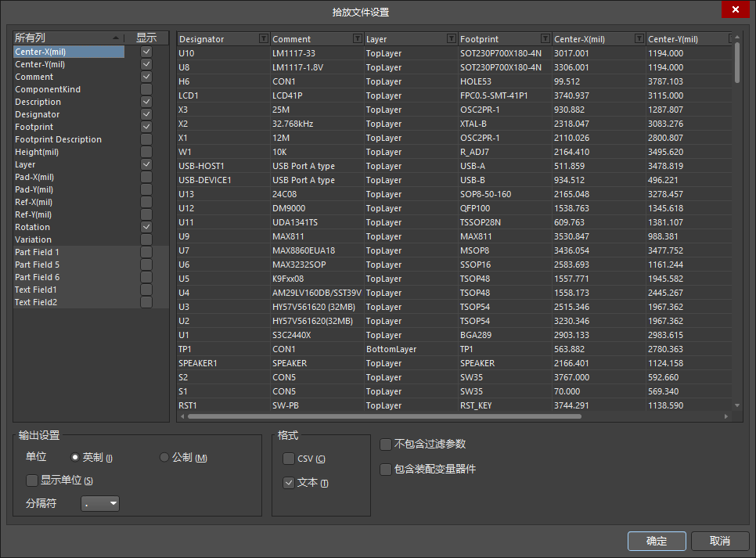The height and width of the screenshot is (558, 756).
Task: Toggle display checkbox for Rotation
Action: coord(146,227)
